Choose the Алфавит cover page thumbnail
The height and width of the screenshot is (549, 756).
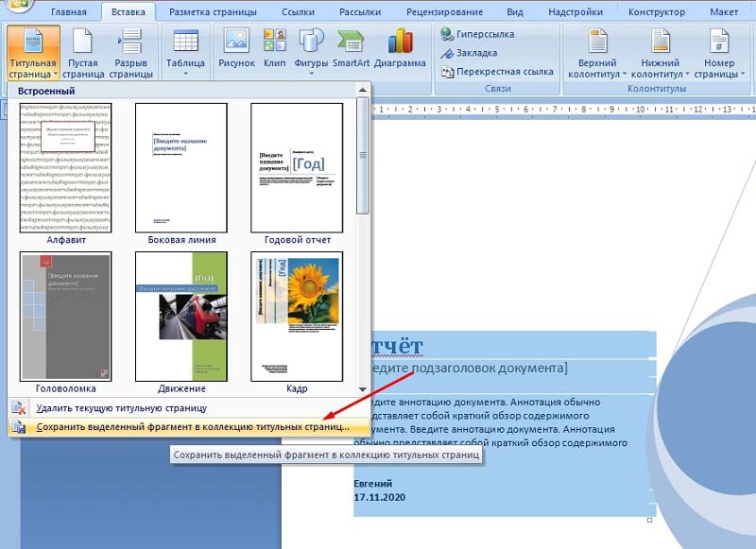65,168
